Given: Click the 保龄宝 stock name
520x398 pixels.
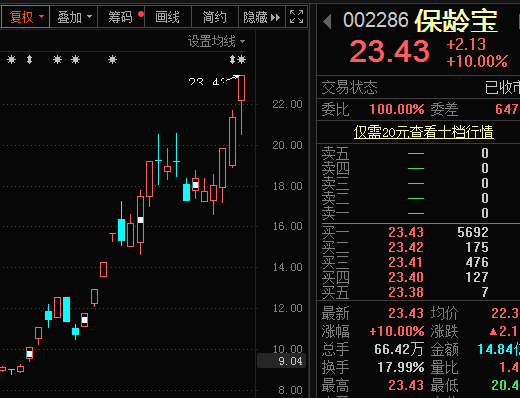Looking at the screenshot, I should 456,21.
